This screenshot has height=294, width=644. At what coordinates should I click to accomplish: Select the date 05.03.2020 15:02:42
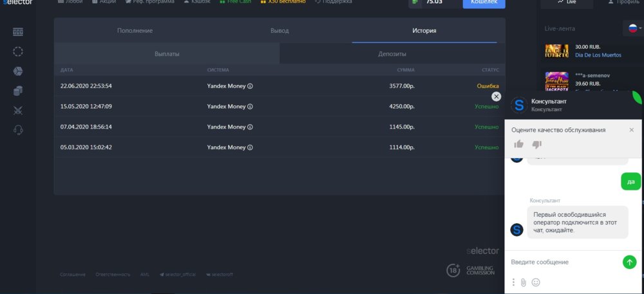tap(86, 147)
